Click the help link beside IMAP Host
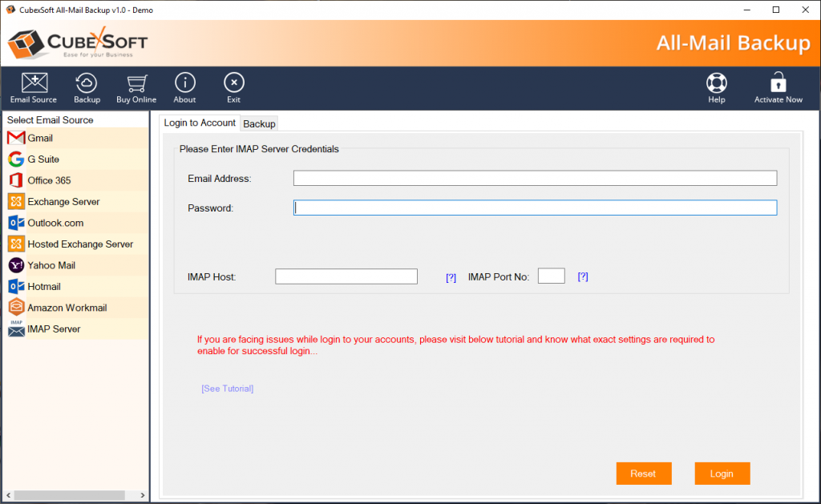 click(451, 277)
